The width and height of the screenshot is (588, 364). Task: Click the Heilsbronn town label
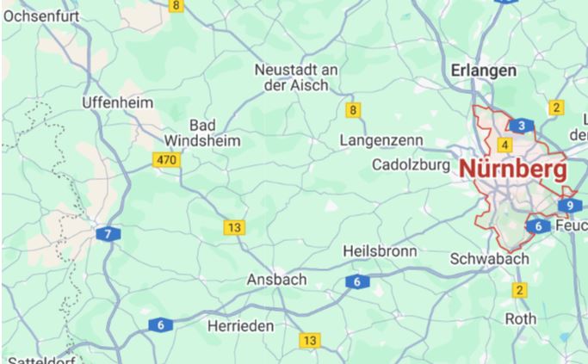(380, 251)
